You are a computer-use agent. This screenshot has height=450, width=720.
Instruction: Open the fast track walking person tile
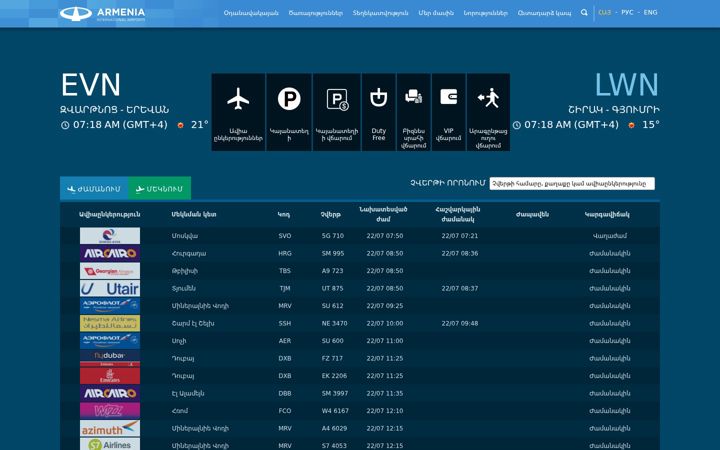(488, 112)
